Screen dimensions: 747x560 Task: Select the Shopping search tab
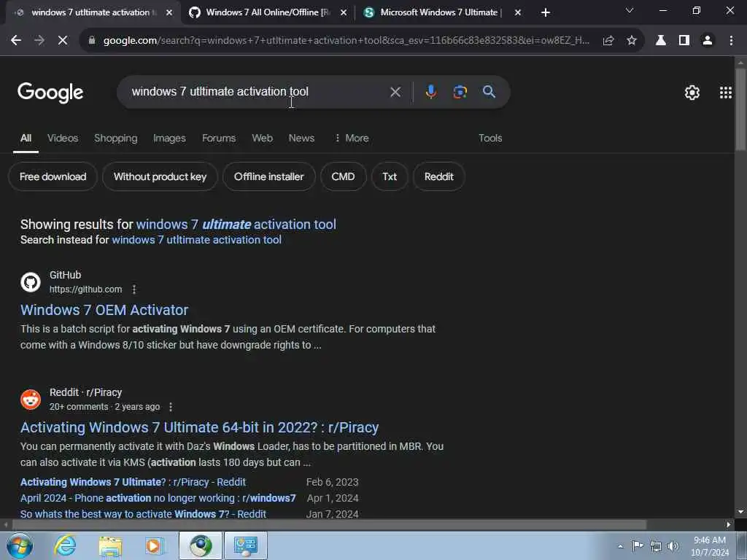[x=116, y=138]
